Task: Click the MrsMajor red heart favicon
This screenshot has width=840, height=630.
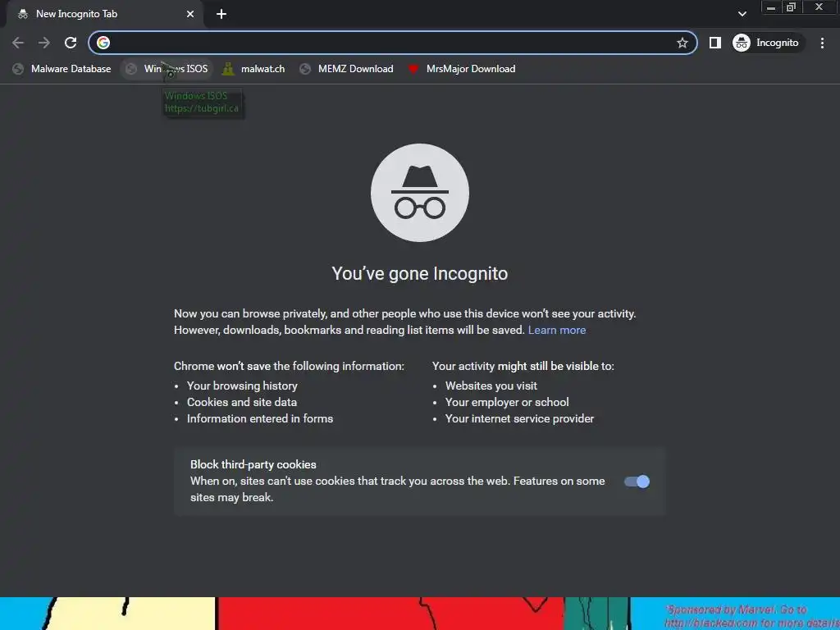Action: 413,69
